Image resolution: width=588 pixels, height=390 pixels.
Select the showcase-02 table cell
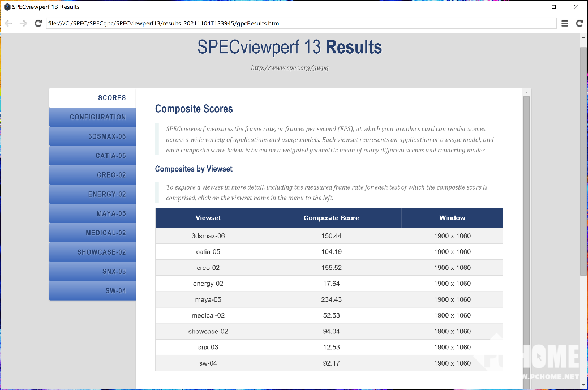click(208, 332)
